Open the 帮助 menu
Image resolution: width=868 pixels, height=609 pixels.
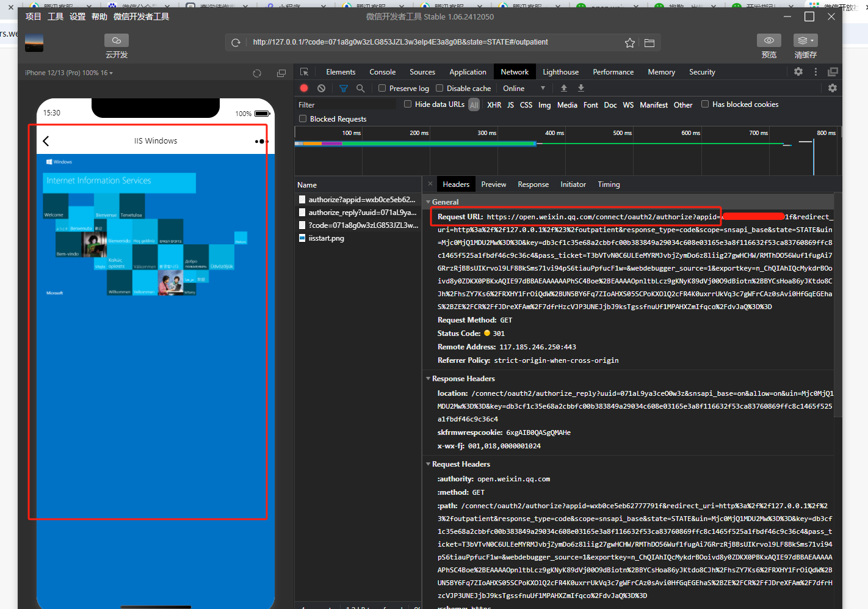click(99, 16)
